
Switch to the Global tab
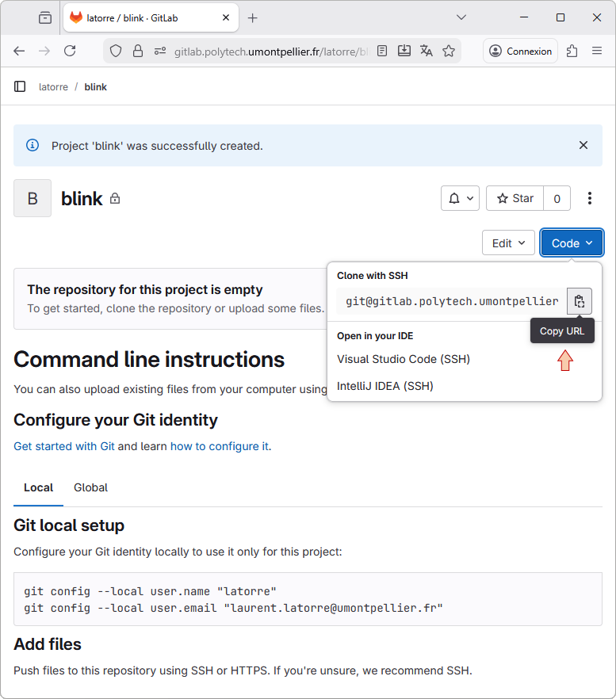pyautogui.click(x=90, y=487)
